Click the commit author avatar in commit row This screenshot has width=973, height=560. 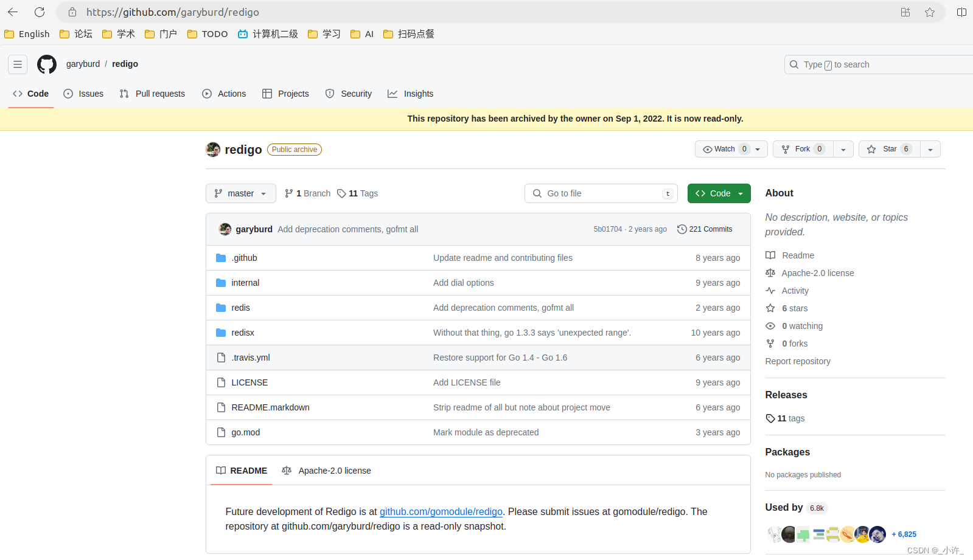[x=225, y=229]
